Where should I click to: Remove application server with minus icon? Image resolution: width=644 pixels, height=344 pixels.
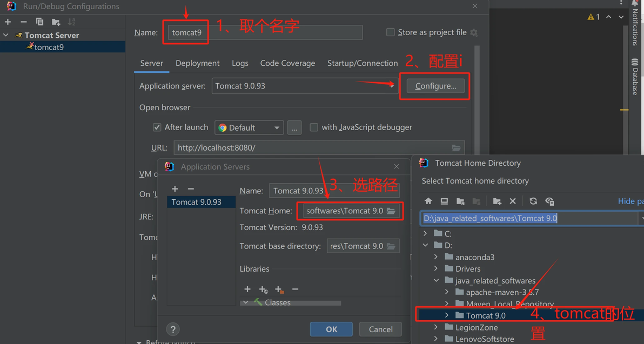(x=191, y=189)
